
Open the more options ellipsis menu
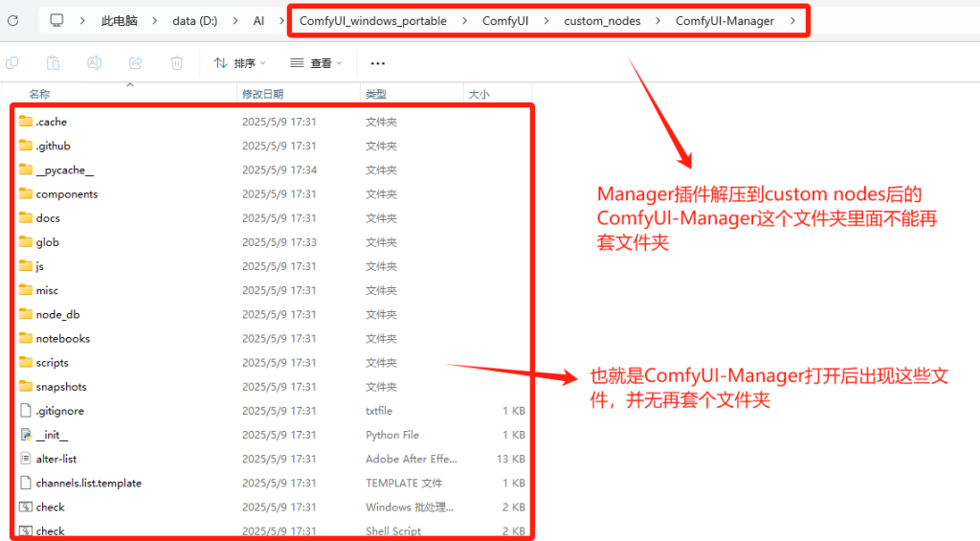[377, 63]
